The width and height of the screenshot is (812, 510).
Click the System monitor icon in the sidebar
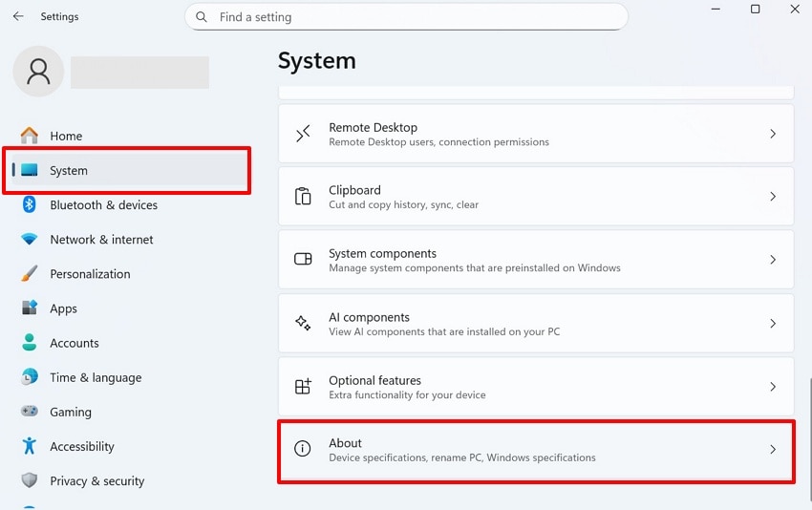pyautogui.click(x=30, y=170)
